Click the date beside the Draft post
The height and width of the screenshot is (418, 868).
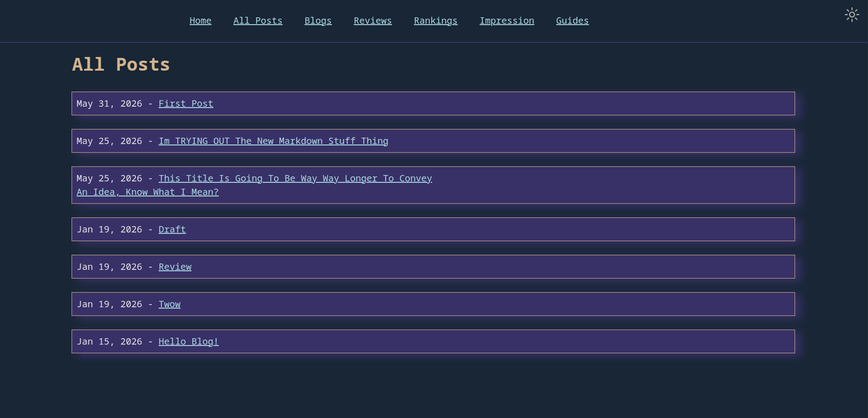pos(109,230)
